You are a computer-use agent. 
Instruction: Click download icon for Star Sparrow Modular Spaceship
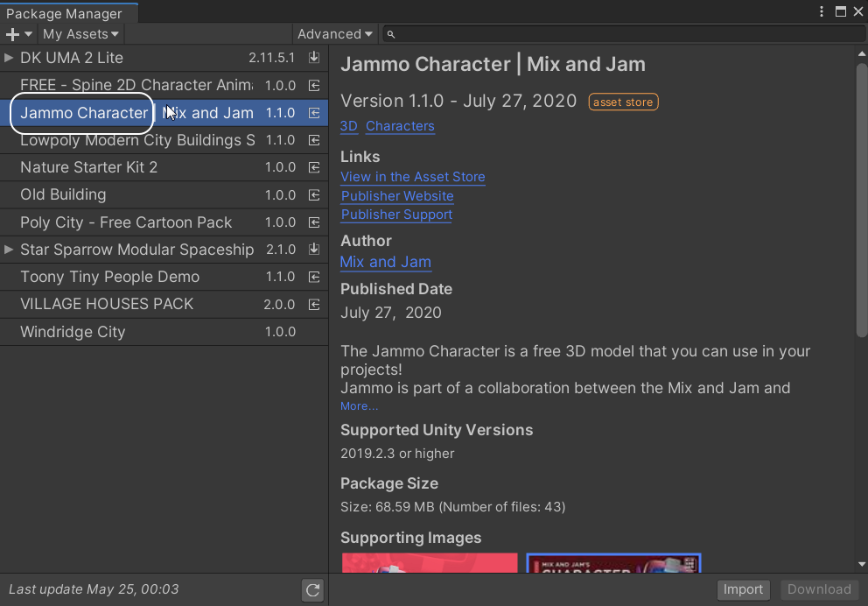(x=314, y=250)
